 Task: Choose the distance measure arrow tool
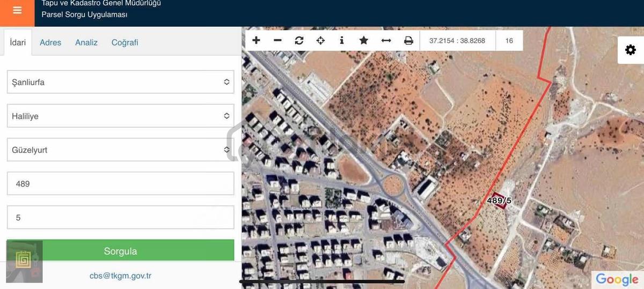point(386,40)
